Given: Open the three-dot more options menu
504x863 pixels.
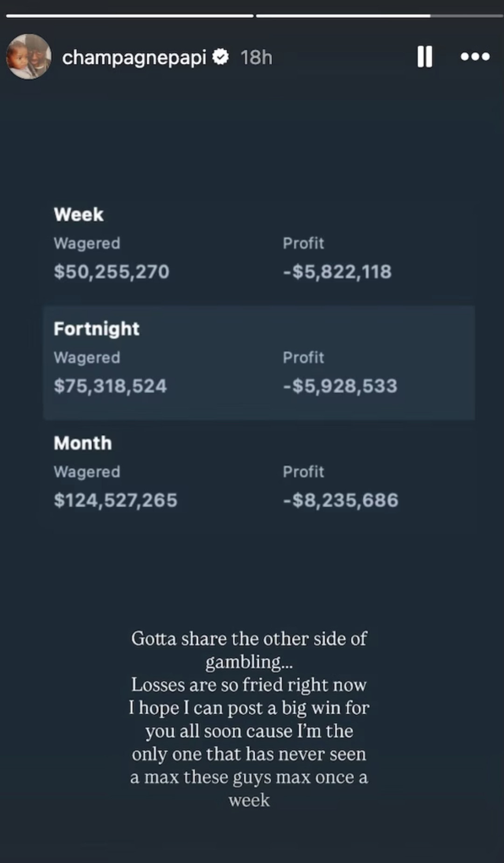Looking at the screenshot, I should (x=475, y=57).
